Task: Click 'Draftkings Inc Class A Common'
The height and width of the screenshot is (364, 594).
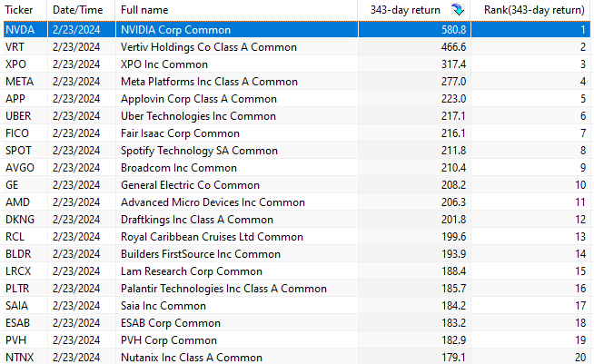Action: 197,220
